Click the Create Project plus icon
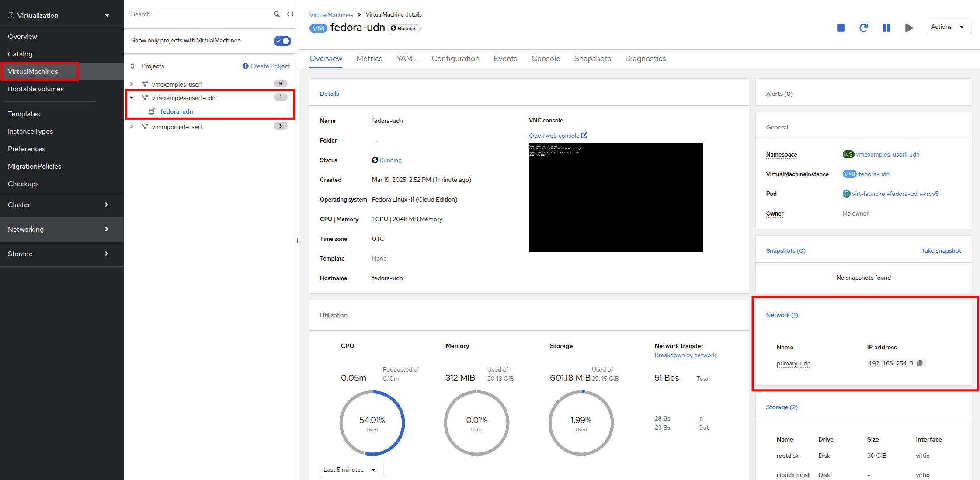This screenshot has width=980, height=480. click(x=245, y=66)
